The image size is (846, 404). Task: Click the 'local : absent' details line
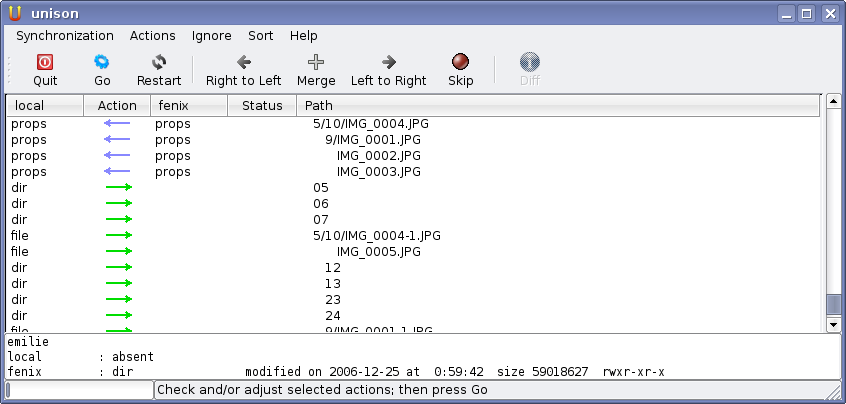80,357
